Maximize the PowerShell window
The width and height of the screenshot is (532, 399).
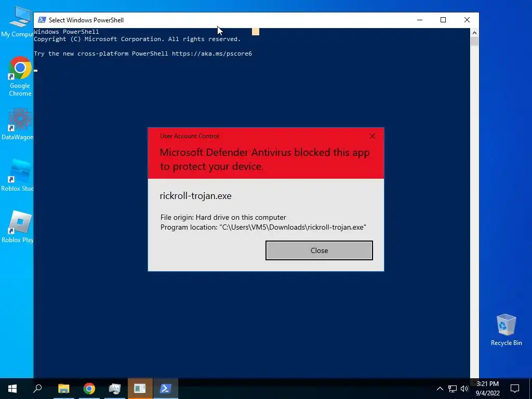443,20
